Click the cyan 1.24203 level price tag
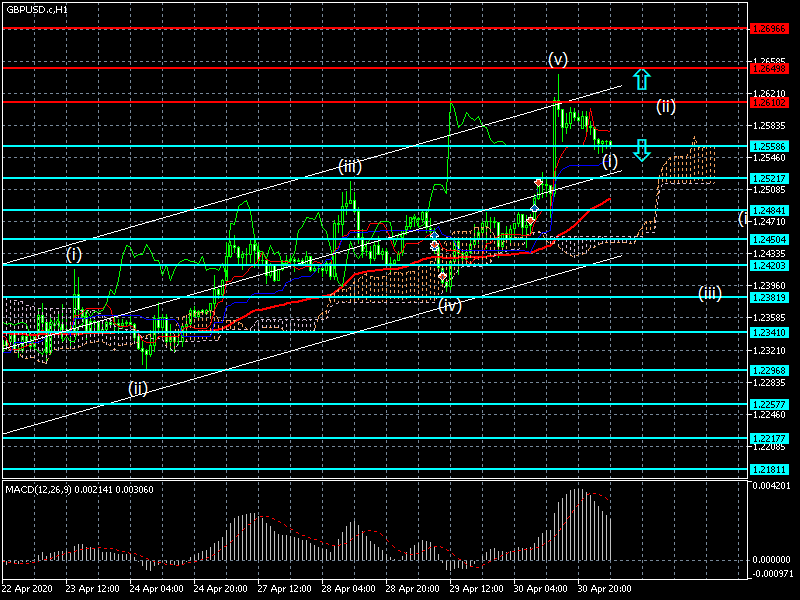 769,265
